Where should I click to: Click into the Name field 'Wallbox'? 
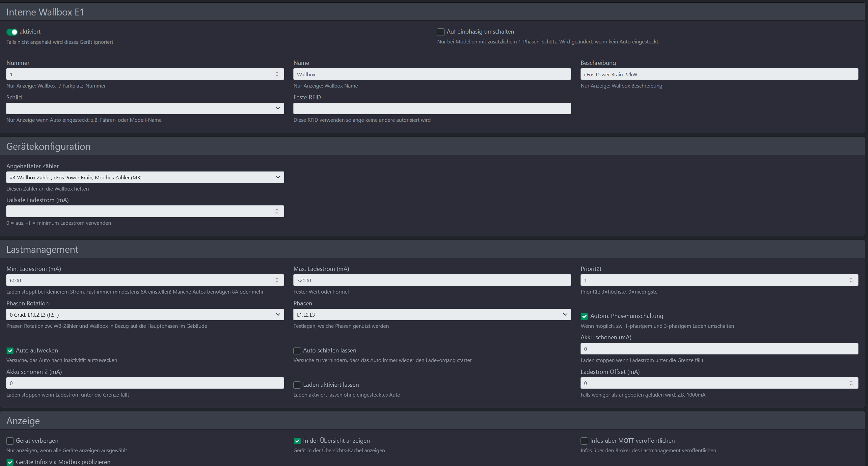coord(432,74)
